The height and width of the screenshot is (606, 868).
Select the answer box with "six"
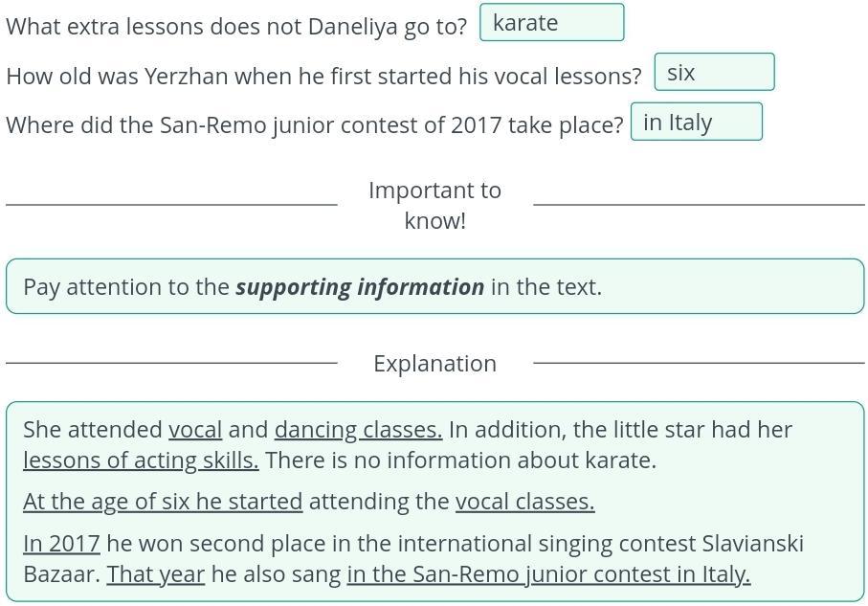tap(713, 73)
